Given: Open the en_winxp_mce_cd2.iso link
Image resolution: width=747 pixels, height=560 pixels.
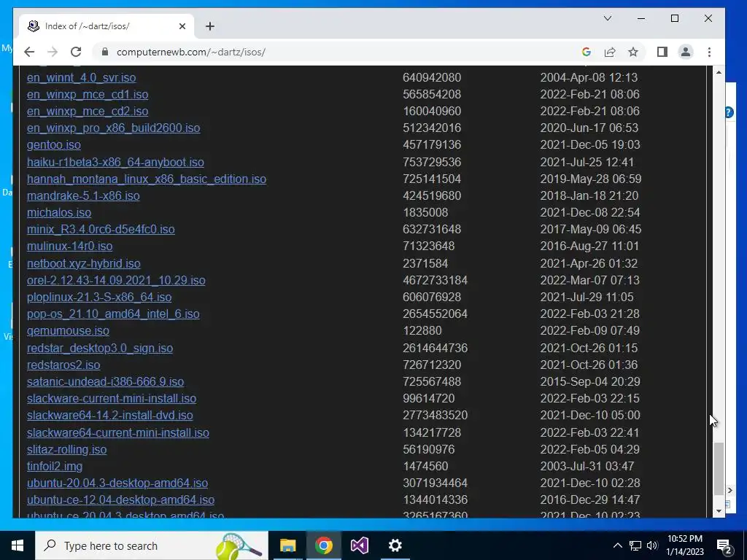Looking at the screenshot, I should (x=88, y=111).
